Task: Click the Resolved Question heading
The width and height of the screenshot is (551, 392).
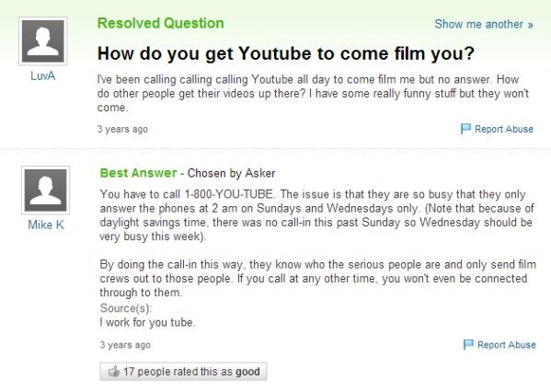Action: [x=161, y=23]
